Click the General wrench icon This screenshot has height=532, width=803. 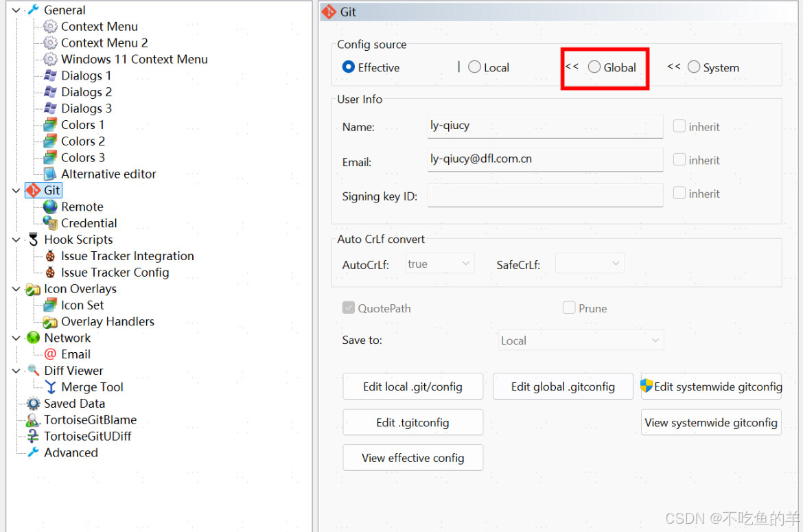pos(34,10)
